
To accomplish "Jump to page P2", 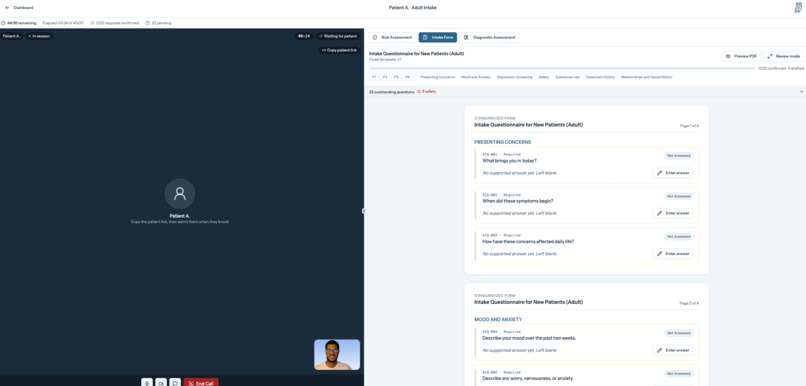I will pos(385,77).
